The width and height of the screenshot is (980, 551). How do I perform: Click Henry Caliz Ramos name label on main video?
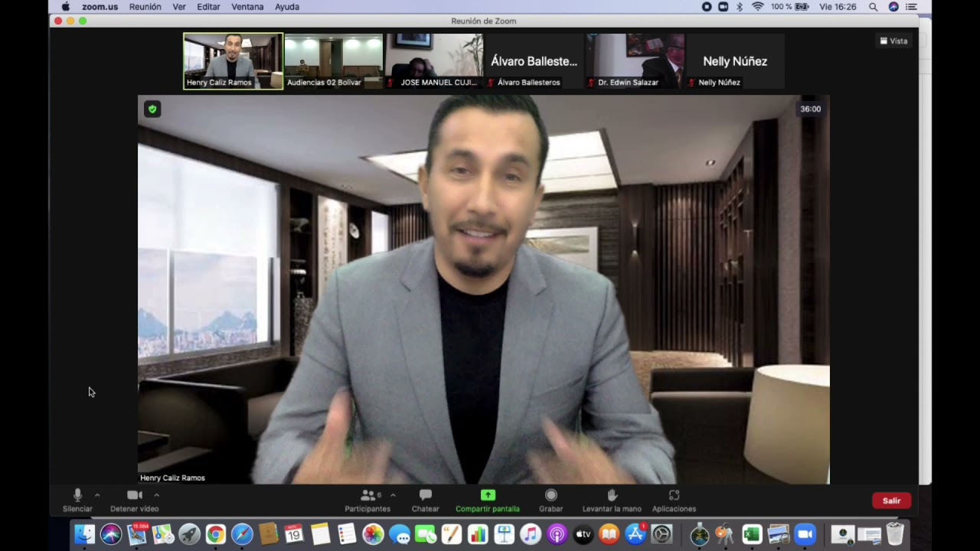[x=172, y=478]
